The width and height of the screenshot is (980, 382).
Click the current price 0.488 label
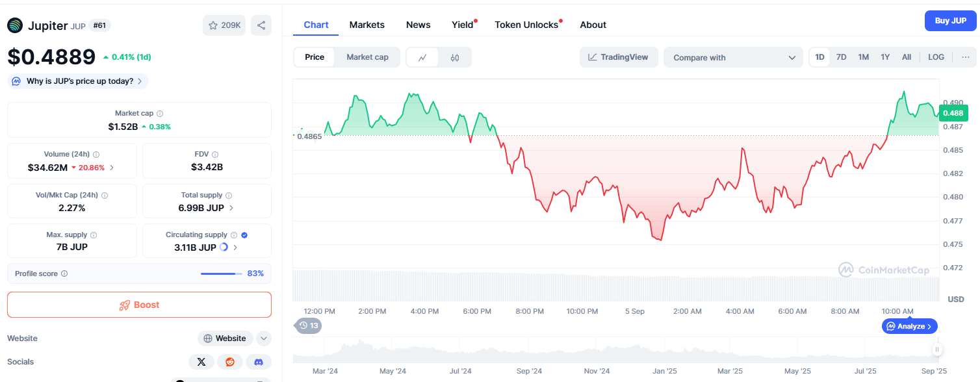click(x=953, y=113)
